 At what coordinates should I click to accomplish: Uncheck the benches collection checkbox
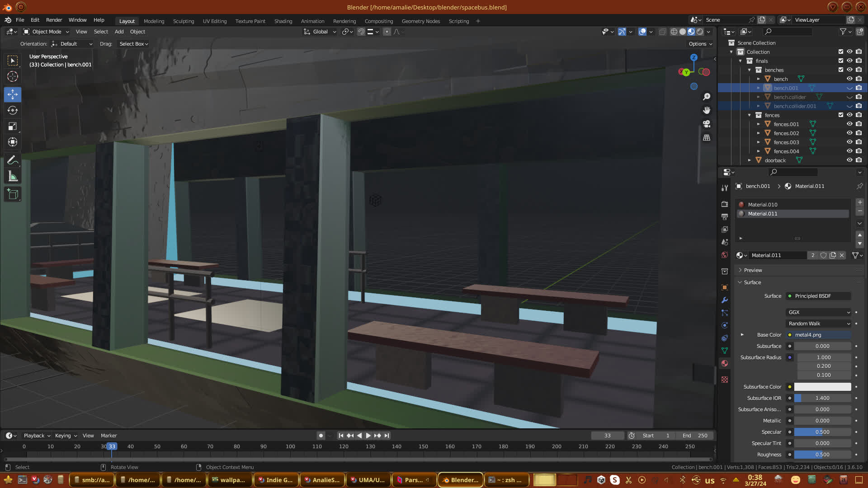click(x=841, y=70)
